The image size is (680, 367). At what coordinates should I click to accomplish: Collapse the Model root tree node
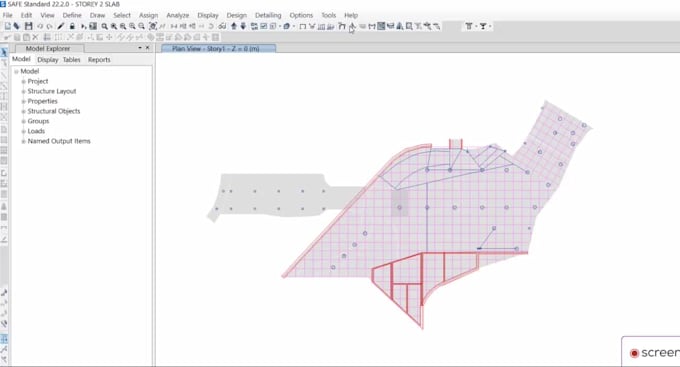16,71
